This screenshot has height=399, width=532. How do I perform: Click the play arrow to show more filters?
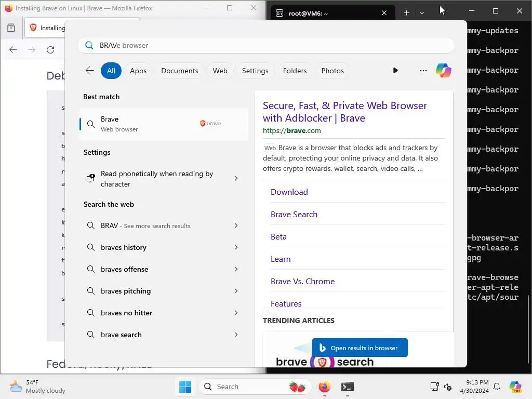pos(395,71)
